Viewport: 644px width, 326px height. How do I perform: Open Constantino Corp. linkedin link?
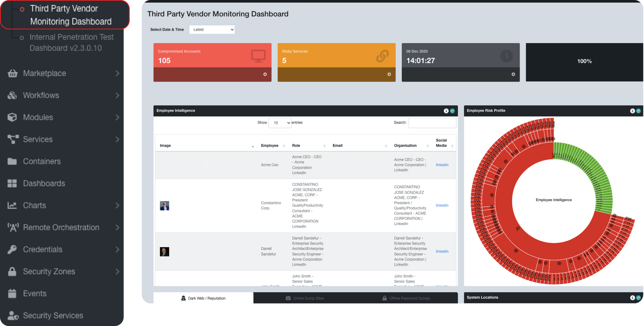(x=442, y=205)
